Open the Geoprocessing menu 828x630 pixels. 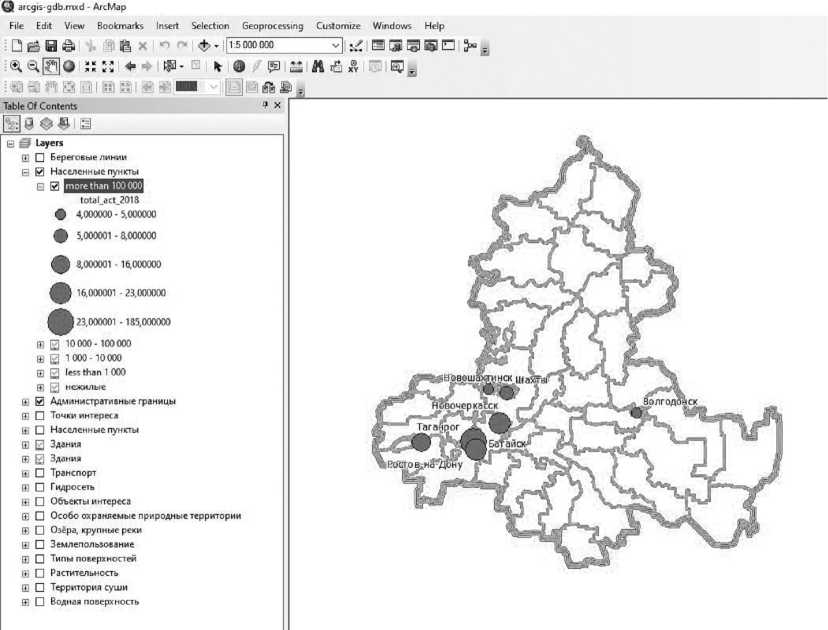(x=272, y=26)
